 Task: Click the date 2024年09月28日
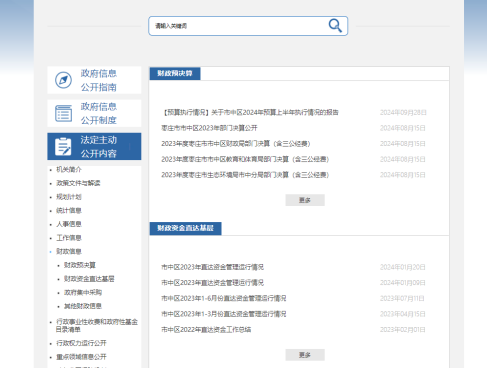coord(403,112)
